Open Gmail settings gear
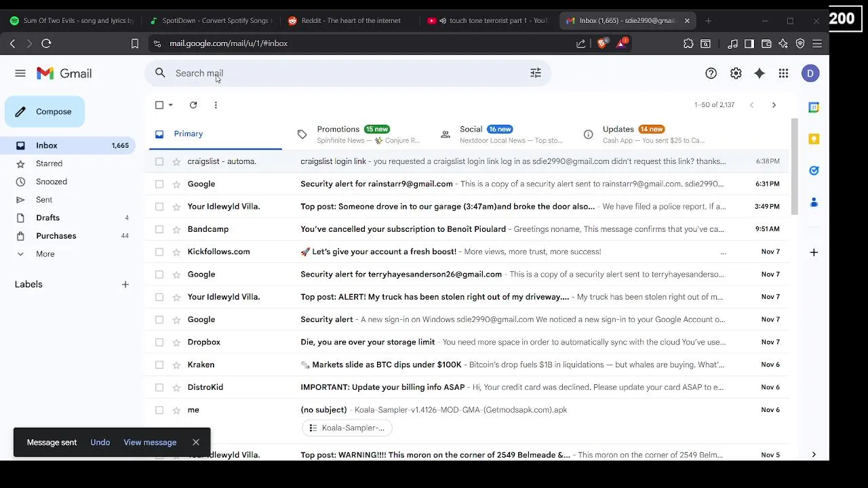The image size is (868, 488). [x=736, y=73]
